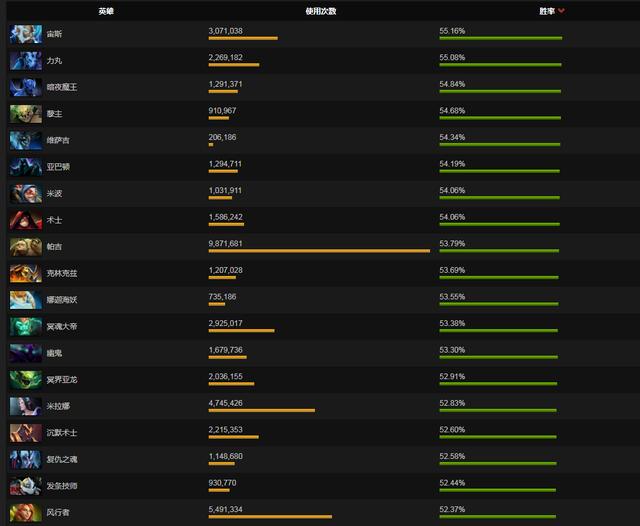640x526 pixels.
Task: Click the 米拉娜 hero icon
Action: 25,406
